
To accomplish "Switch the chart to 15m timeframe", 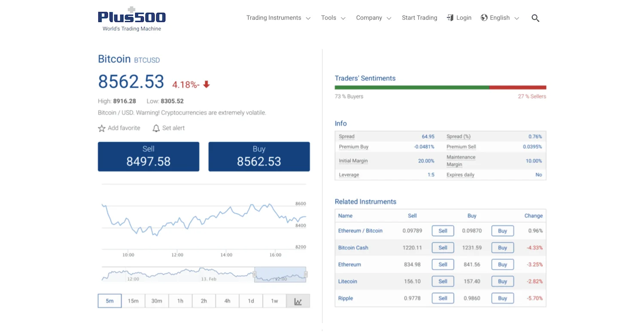I will point(133,301).
